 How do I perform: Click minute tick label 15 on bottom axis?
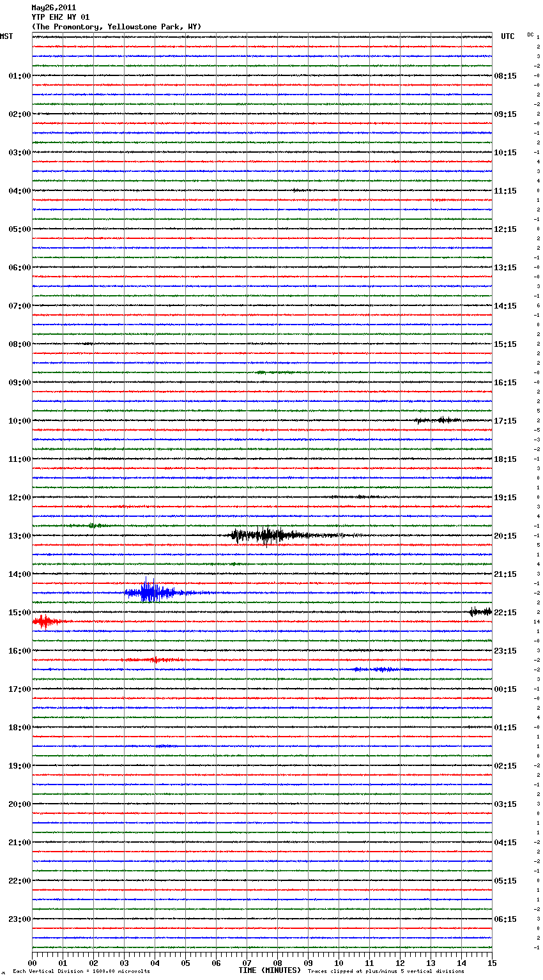[x=492, y=963]
